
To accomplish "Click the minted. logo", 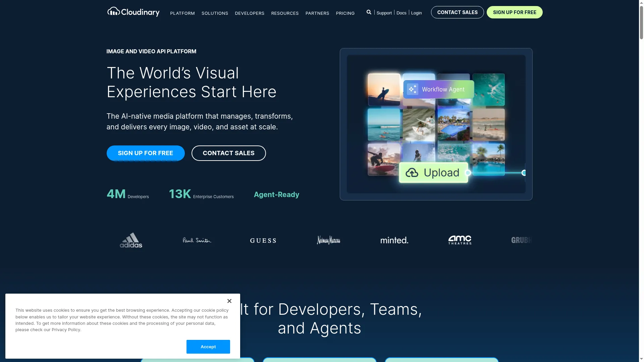I will [394, 240].
